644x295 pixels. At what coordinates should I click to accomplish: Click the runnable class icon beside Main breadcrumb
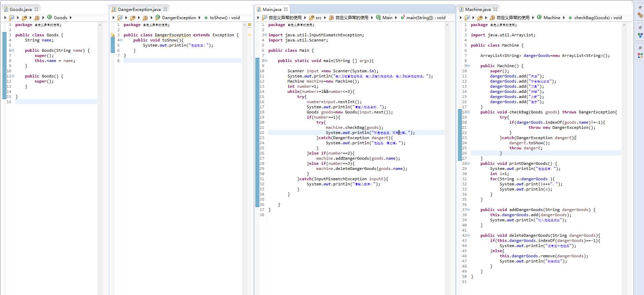(378, 17)
